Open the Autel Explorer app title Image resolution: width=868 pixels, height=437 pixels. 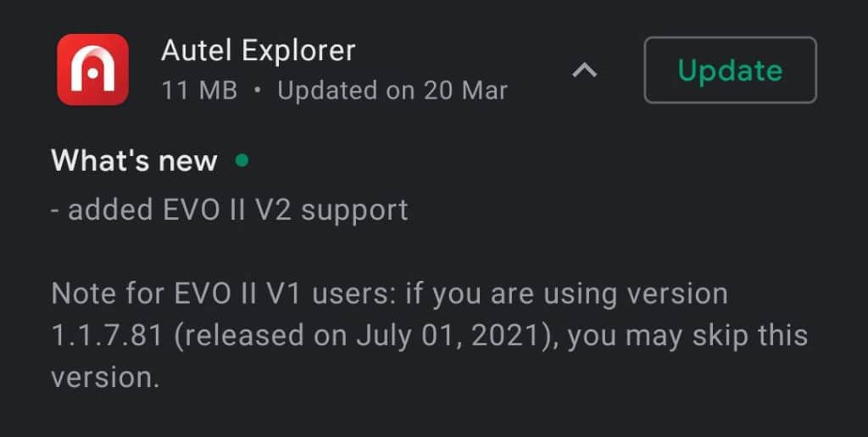[258, 51]
